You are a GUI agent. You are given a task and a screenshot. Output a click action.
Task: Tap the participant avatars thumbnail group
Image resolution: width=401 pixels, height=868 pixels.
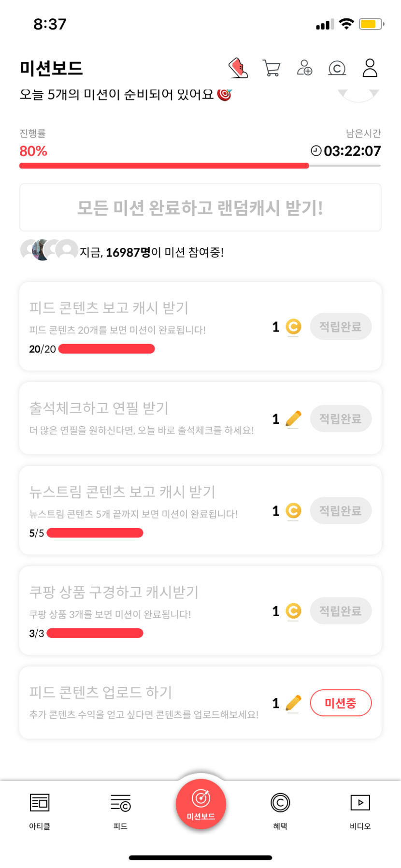coord(49,250)
